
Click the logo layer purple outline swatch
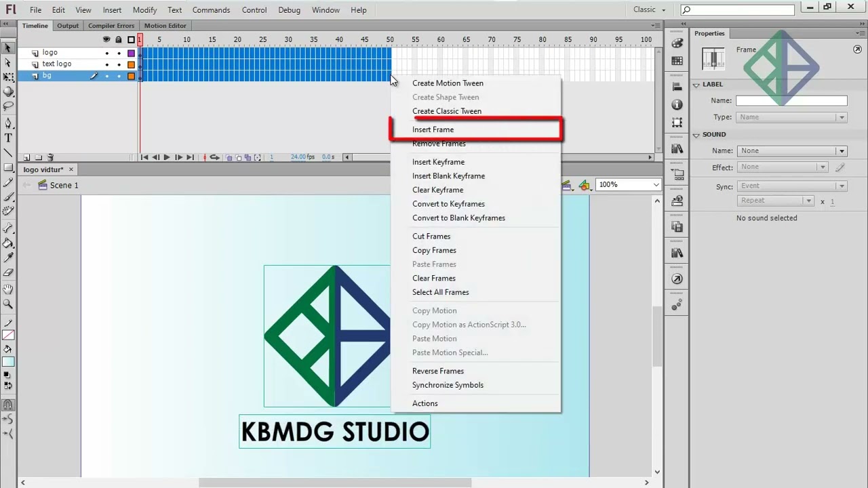click(x=131, y=53)
